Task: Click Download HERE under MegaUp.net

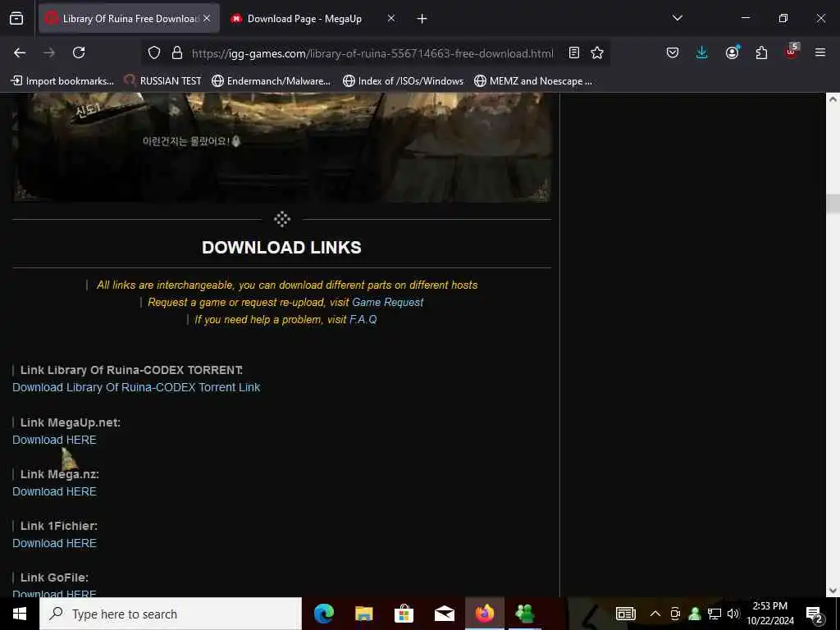Action: [x=54, y=440]
